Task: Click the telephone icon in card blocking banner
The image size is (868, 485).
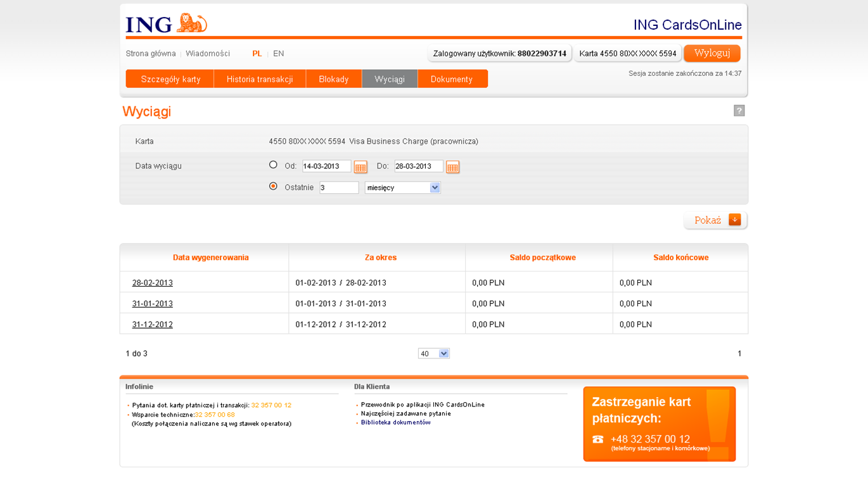Action: point(597,439)
